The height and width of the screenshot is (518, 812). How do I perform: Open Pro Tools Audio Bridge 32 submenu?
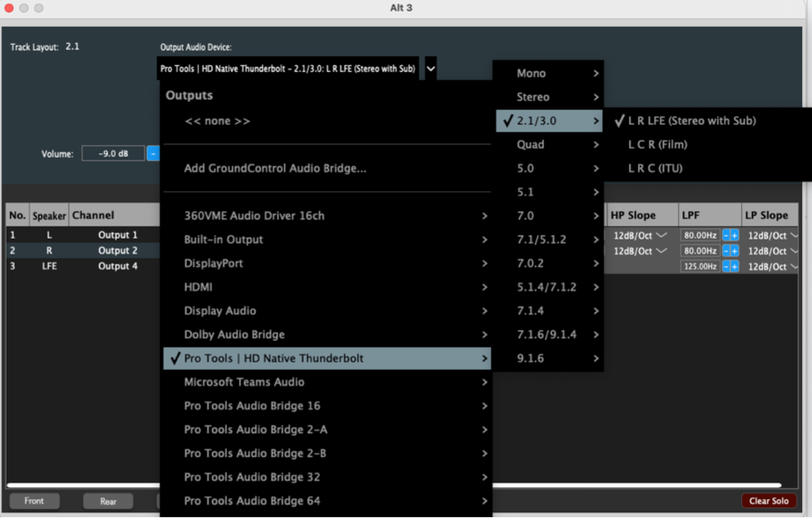pyautogui.click(x=327, y=477)
